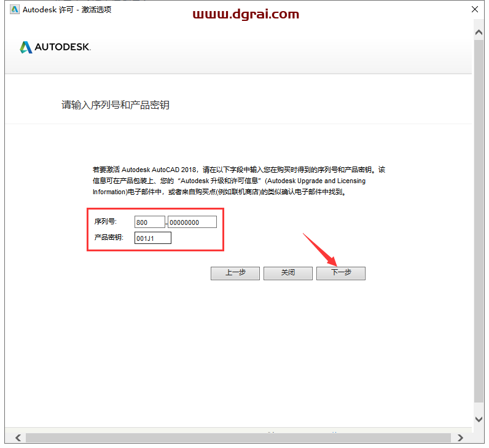Focus the serial number field containing 00000000
This screenshot has height=448, width=489.
(x=192, y=222)
